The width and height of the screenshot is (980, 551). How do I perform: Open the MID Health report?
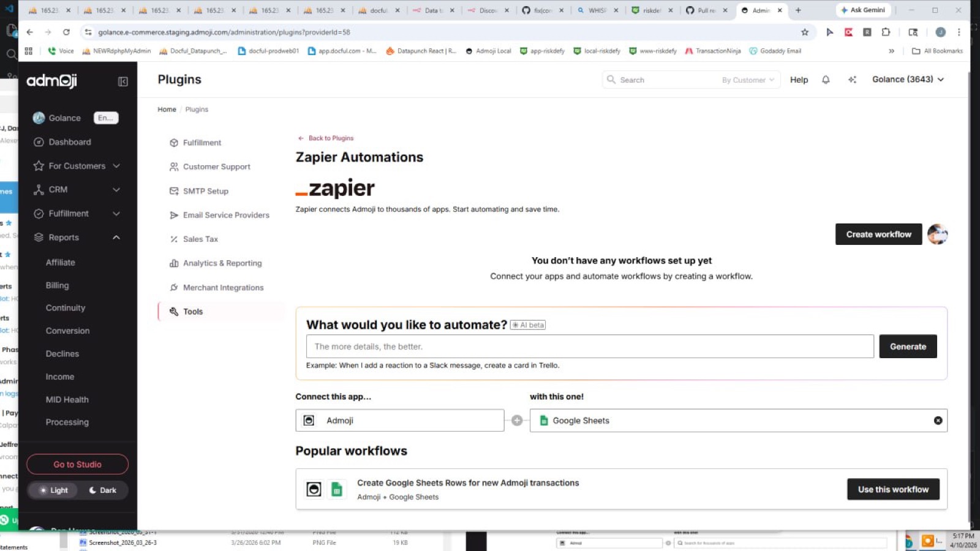click(x=67, y=400)
